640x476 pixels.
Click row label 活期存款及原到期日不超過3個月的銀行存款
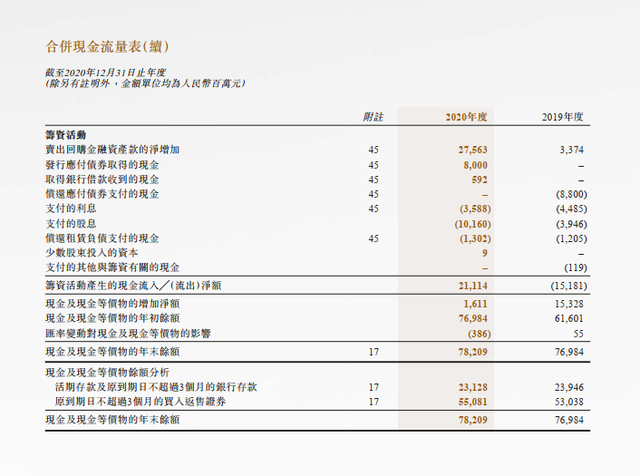coord(156,387)
